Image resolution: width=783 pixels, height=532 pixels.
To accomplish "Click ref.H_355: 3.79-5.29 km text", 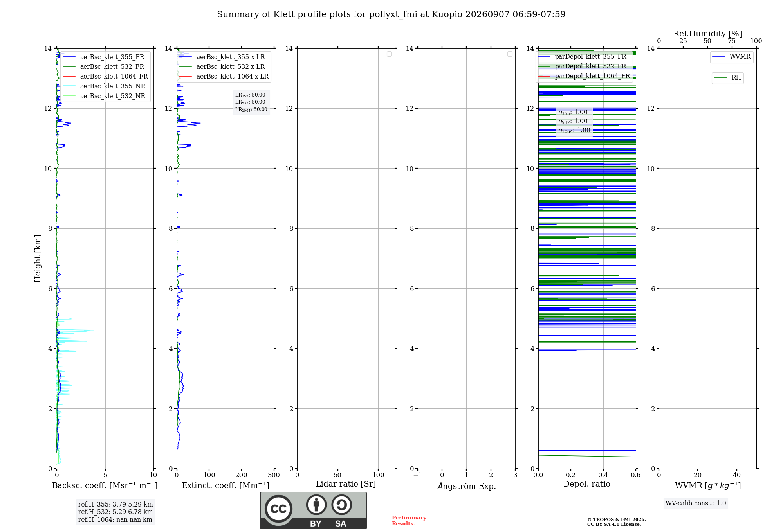I will tap(115, 504).
